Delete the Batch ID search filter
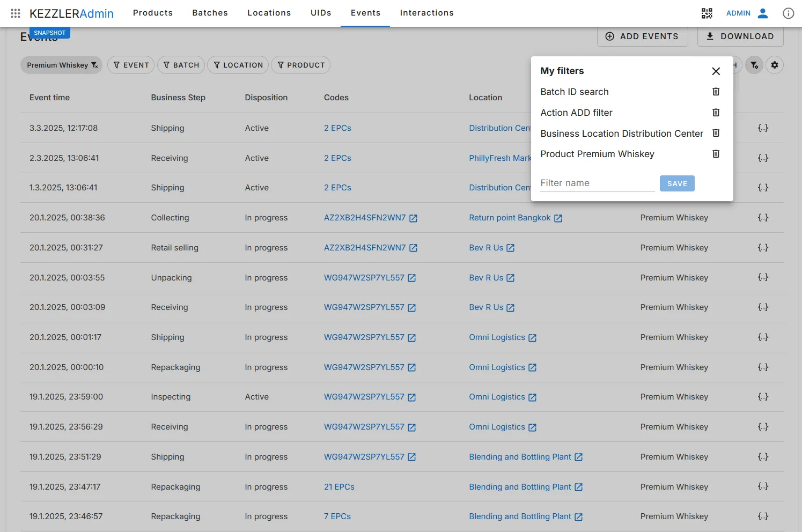The width and height of the screenshot is (802, 532). coord(716,92)
